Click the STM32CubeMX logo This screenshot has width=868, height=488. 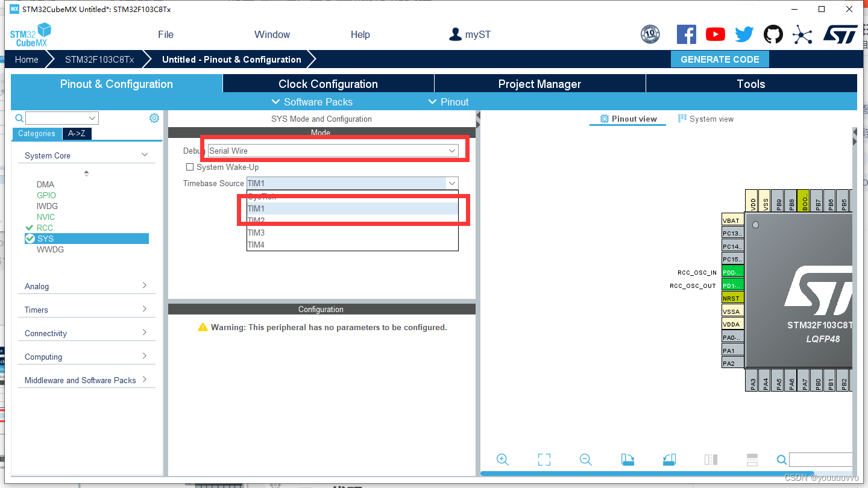pyautogui.click(x=31, y=34)
